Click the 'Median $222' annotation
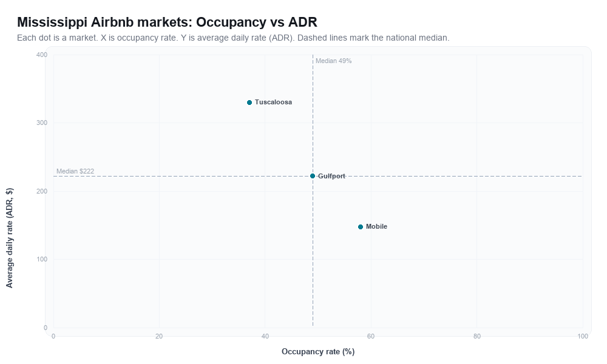The width and height of the screenshot is (607, 364). [x=75, y=171]
